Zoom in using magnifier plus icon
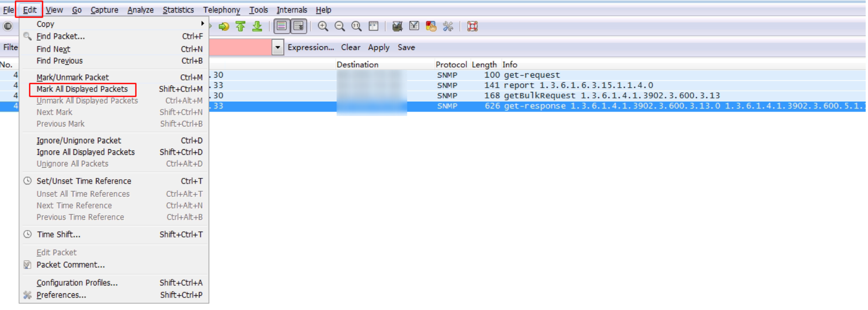The width and height of the screenshot is (868, 310). (323, 26)
